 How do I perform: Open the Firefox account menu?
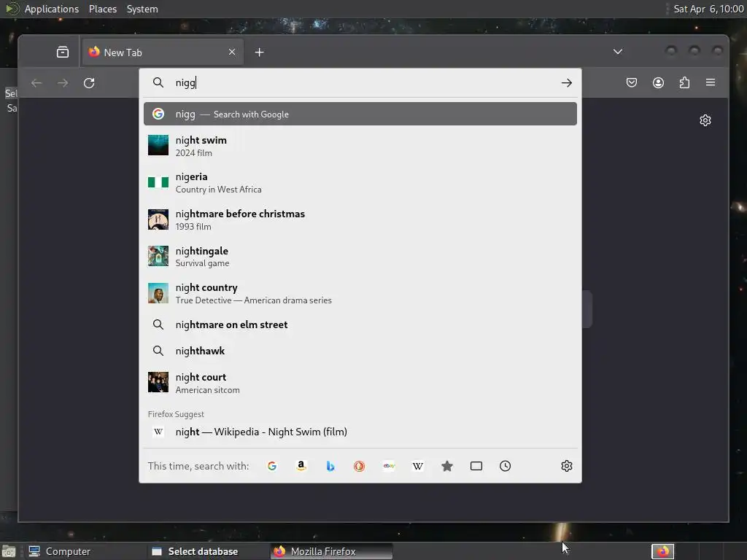pos(658,83)
